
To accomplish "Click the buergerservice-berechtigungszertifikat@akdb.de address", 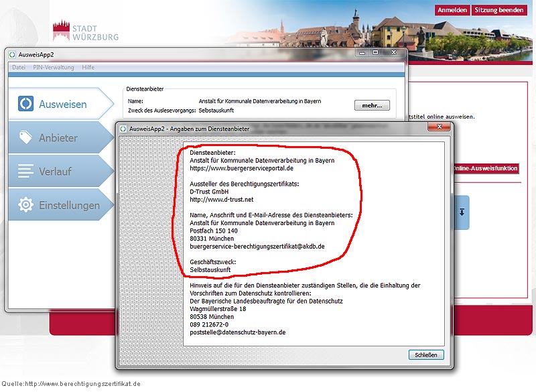I will [x=257, y=247].
